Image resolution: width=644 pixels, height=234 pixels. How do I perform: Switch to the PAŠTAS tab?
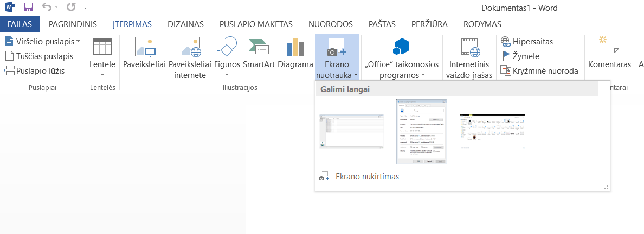coord(382,24)
